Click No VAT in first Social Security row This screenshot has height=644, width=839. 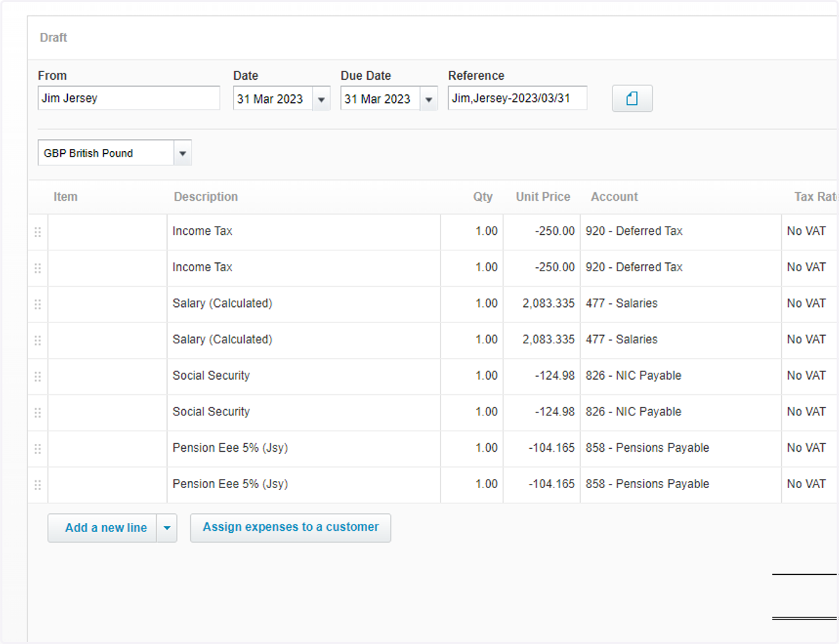coord(810,376)
